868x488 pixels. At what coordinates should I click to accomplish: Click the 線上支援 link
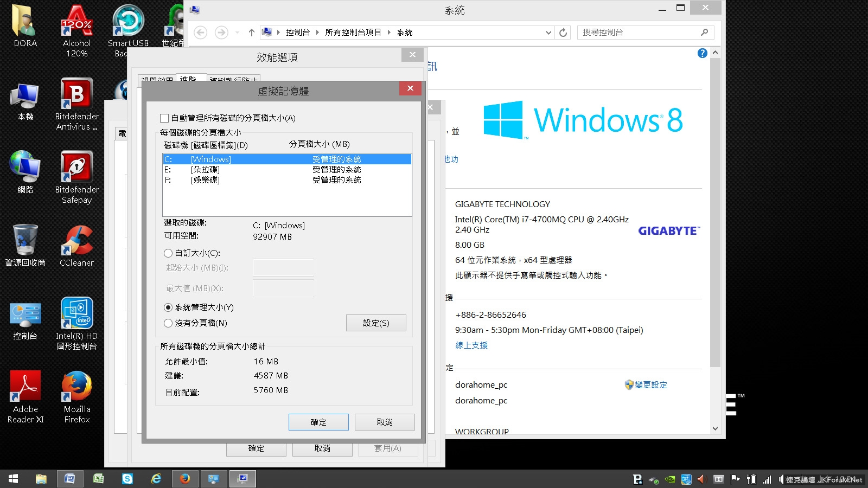(x=471, y=345)
